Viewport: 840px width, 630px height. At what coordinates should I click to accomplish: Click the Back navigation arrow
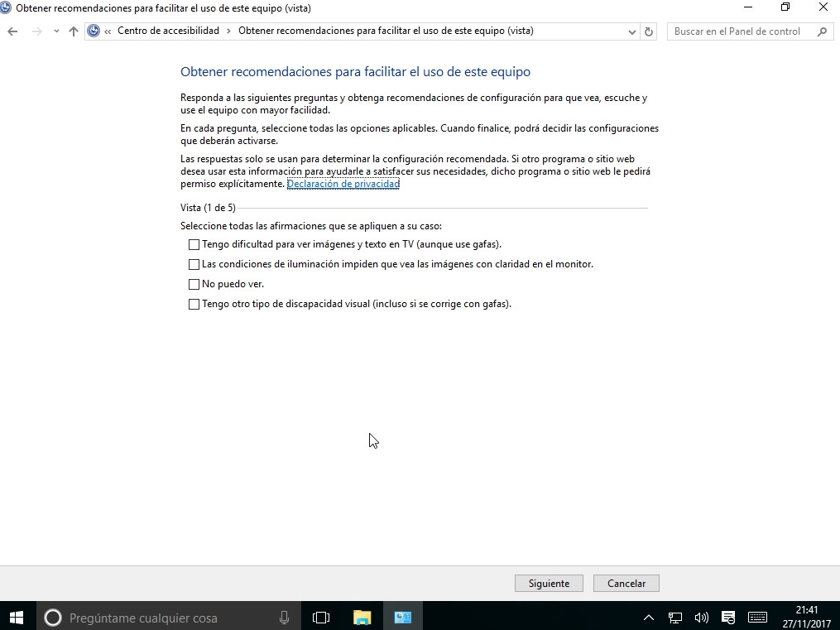(12, 31)
